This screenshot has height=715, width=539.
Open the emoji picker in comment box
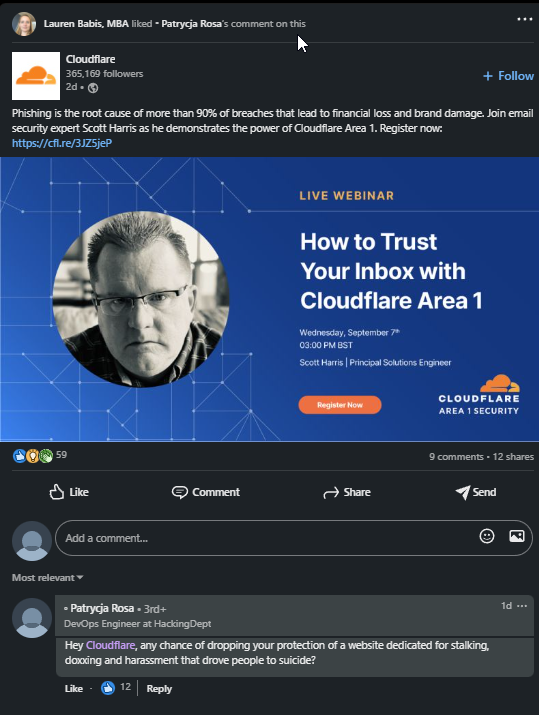pos(487,536)
